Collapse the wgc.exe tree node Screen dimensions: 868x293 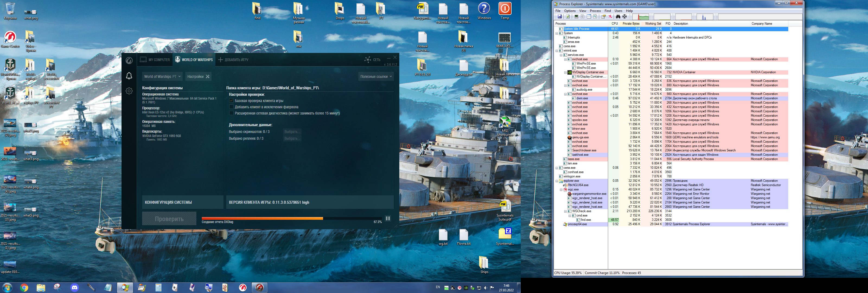click(x=561, y=190)
